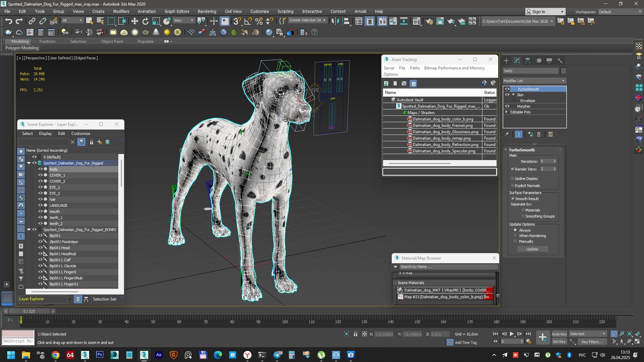The image size is (644, 362).
Task: Open Paths menu in Asset Tracking
Action: (415, 68)
